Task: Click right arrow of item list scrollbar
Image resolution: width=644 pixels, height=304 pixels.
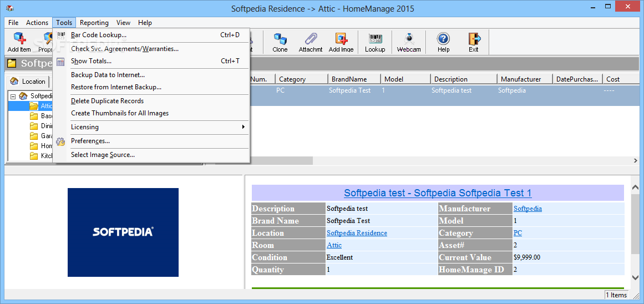Action: pyautogui.click(x=635, y=160)
